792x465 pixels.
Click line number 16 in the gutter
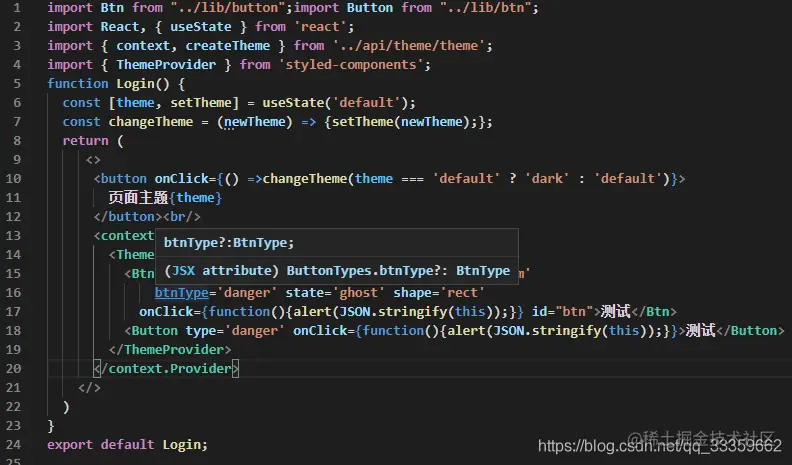(14, 292)
